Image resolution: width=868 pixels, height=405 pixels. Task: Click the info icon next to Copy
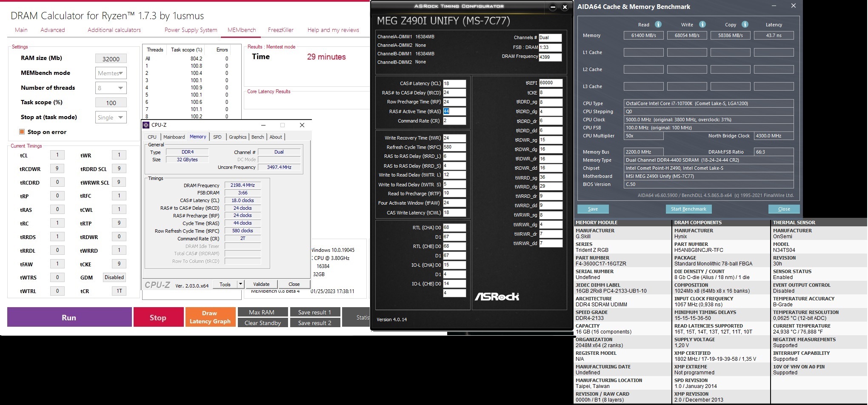745,24
